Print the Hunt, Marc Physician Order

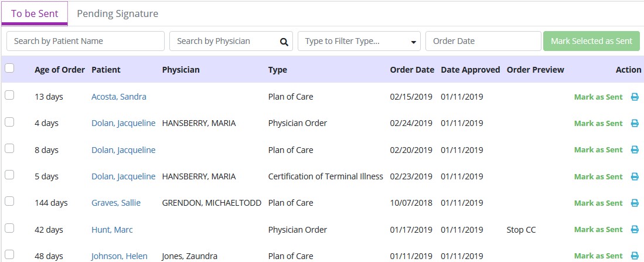pos(635,230)
